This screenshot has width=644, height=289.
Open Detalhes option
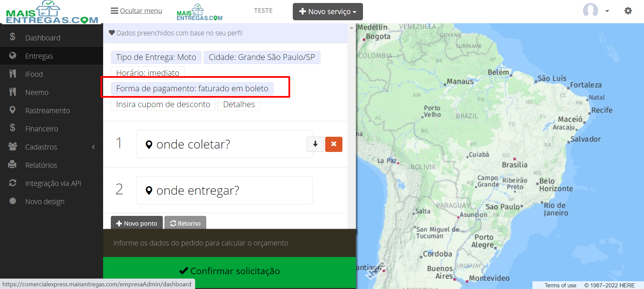click(x=239, y=104)
